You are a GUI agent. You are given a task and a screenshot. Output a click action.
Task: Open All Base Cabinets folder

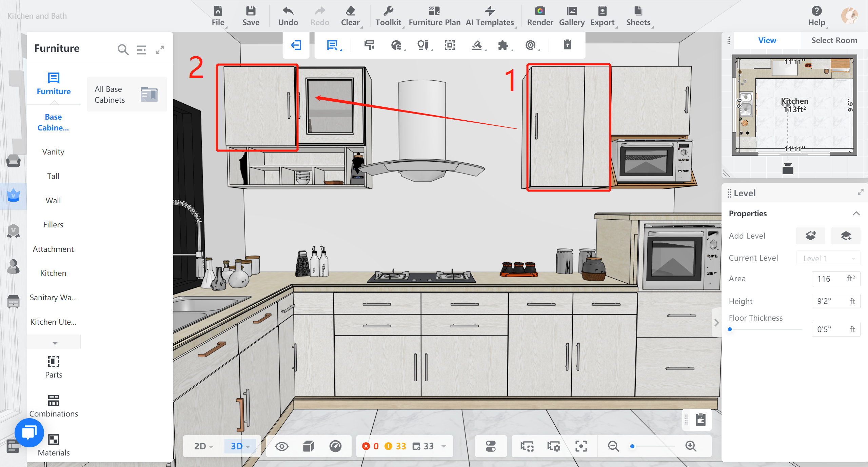pyautogui.click(x=127, y=95)
